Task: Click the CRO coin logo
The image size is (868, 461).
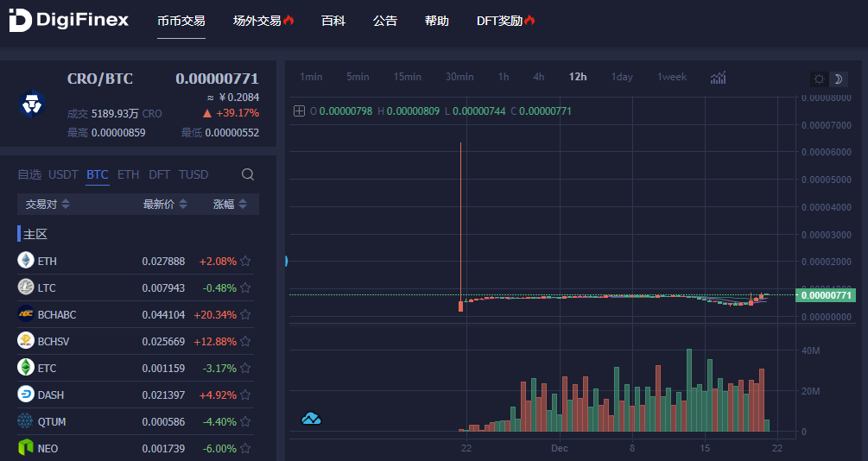Action: (33, 104)
